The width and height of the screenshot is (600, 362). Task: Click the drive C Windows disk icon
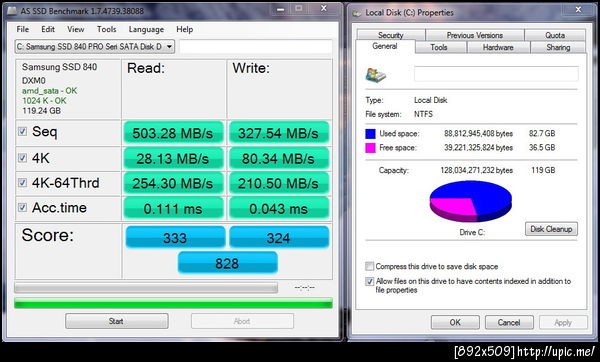pyautogui.click(x=375, y=75)
